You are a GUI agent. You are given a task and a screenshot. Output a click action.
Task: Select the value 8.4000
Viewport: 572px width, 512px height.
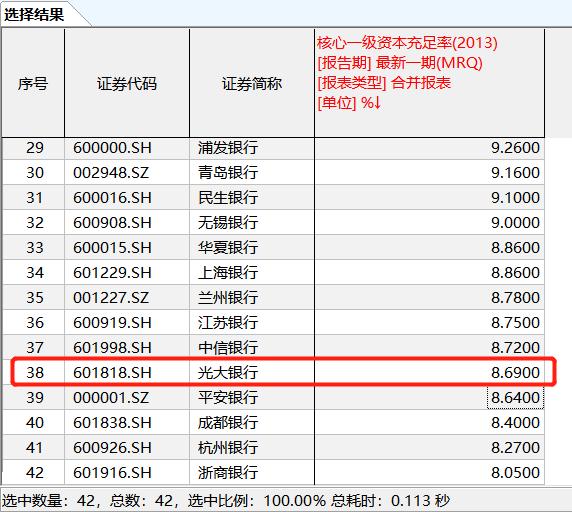pyautogui.click(x=515, y=423)
